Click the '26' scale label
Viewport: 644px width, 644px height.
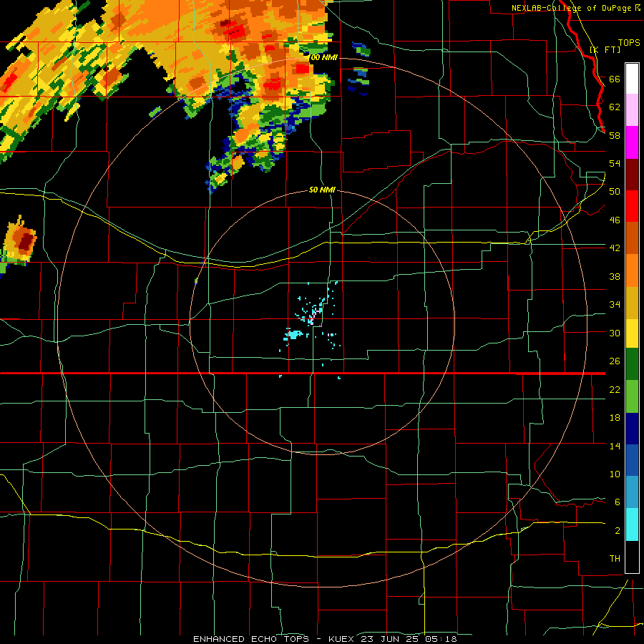615,361
